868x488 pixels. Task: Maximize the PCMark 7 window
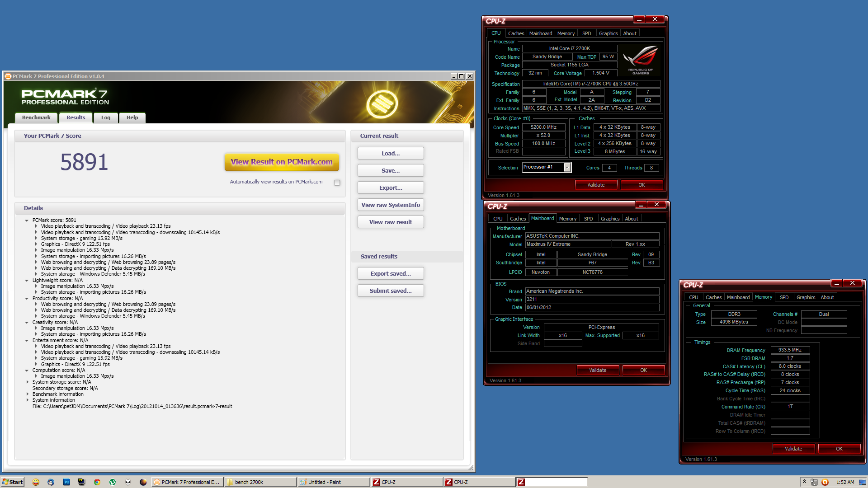tap(462, 76)
